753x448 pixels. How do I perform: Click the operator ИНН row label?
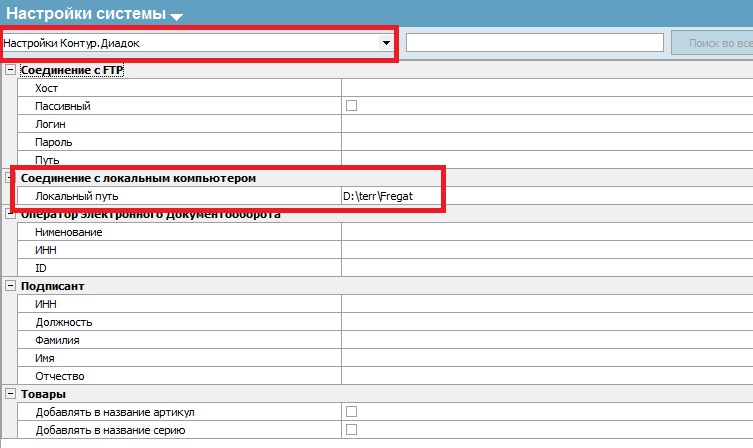coord(46,250)
